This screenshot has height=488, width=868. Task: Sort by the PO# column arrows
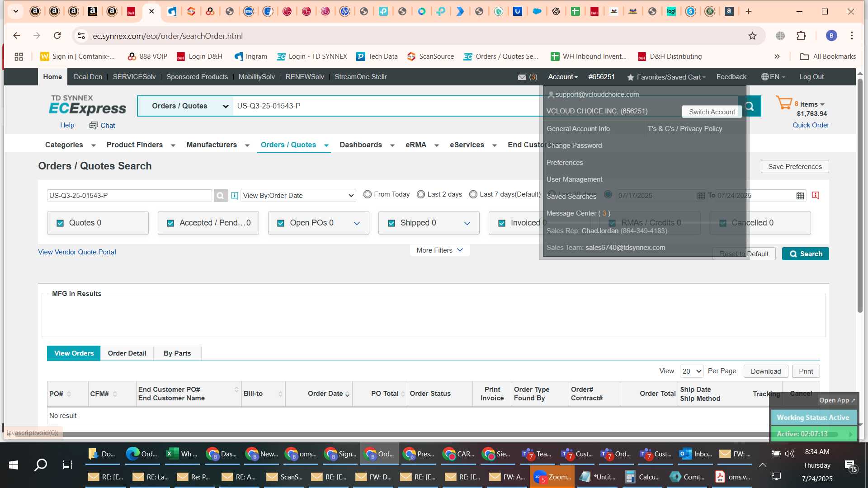click(69, 394)
